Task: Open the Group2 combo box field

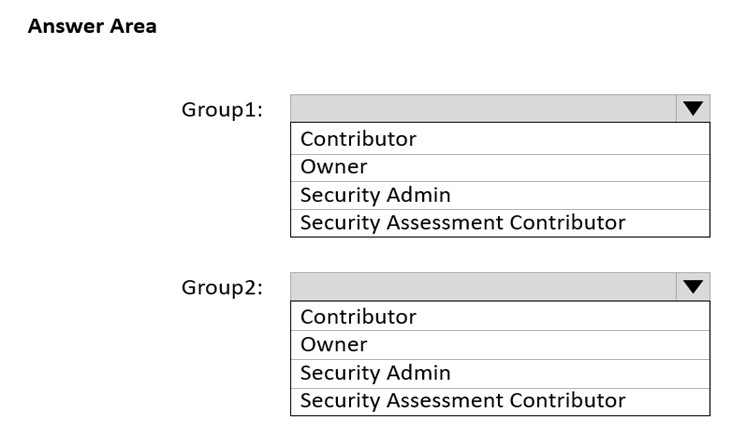Action: [x=500, y=287]
